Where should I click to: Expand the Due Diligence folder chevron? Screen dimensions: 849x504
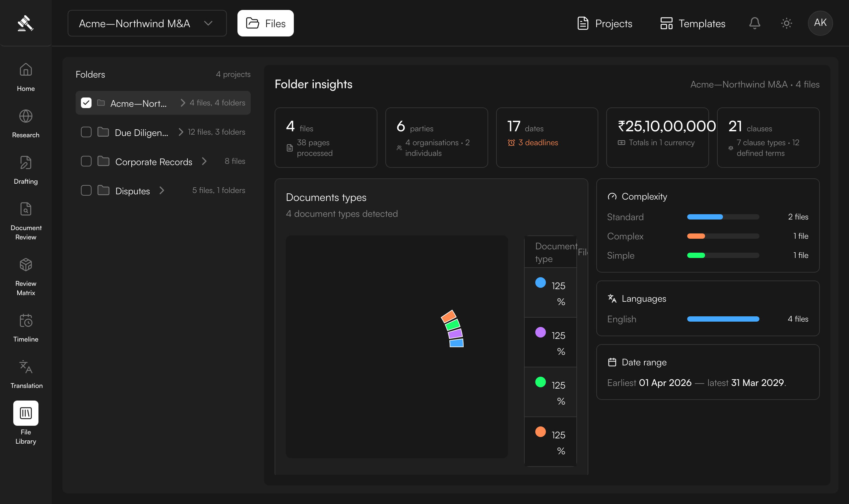[181, 132]
